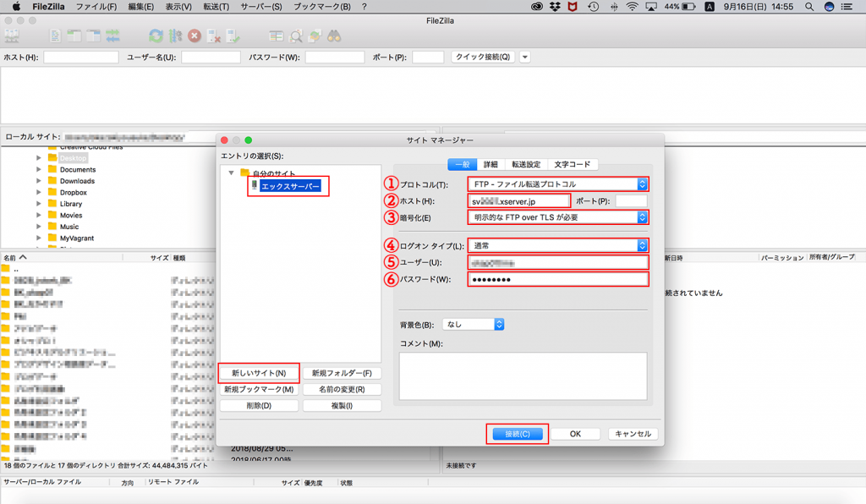Image resolution: width=866 pixels, height=504 pixels.
Task: Toggle the synchronized browsing icon
Action: pos(315,36)
